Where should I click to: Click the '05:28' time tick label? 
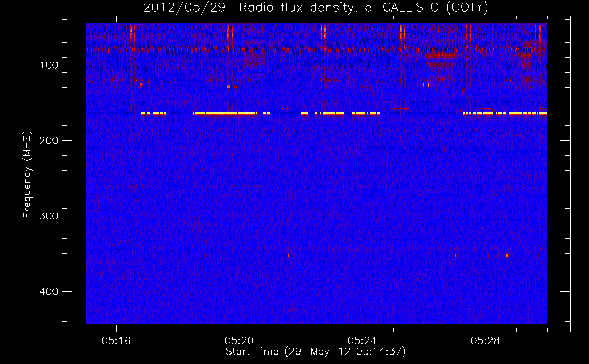tap(485, 341)
